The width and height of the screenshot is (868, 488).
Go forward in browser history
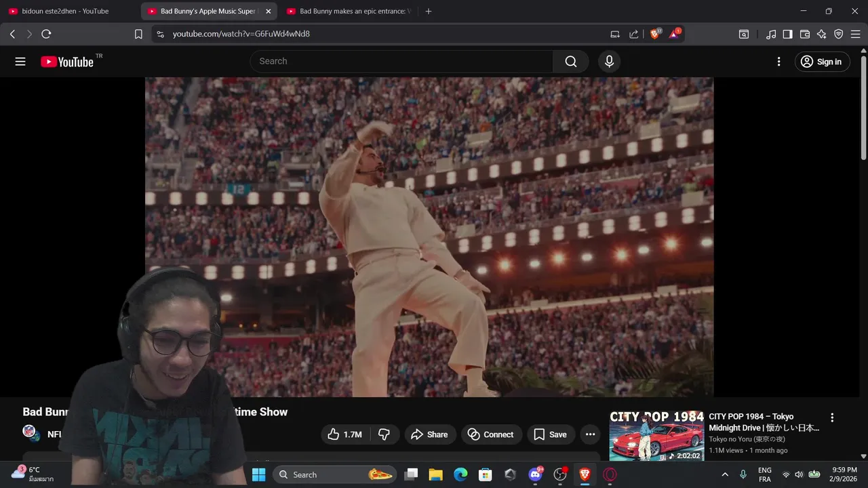point(29,34)
